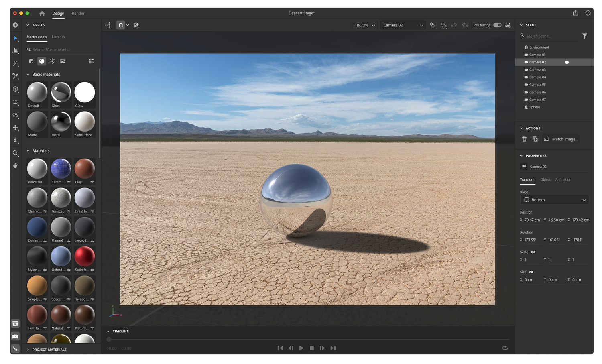Select the Glass material thumbnail
This screenshot has height=364, width=602.
click(60, 92)
